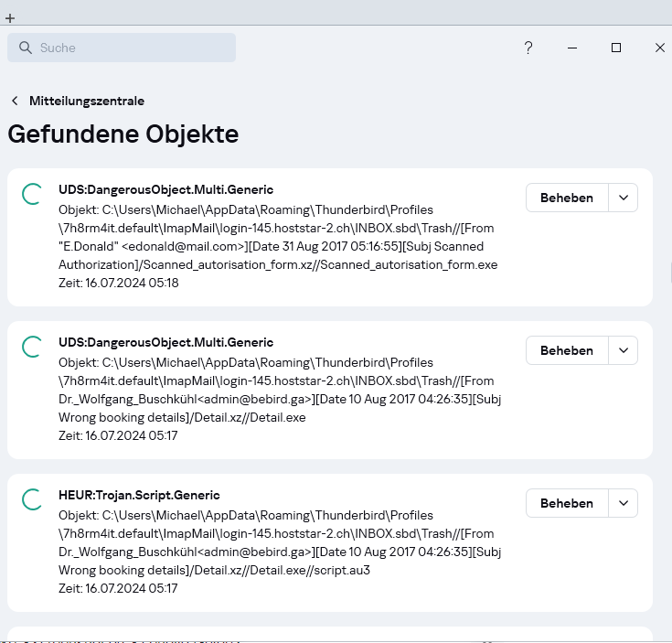The width and height of the screenshot is (672, 643).
Task: Select the first UDS:DangerousObject.Multi.Generic title
Action: [165, 189]
